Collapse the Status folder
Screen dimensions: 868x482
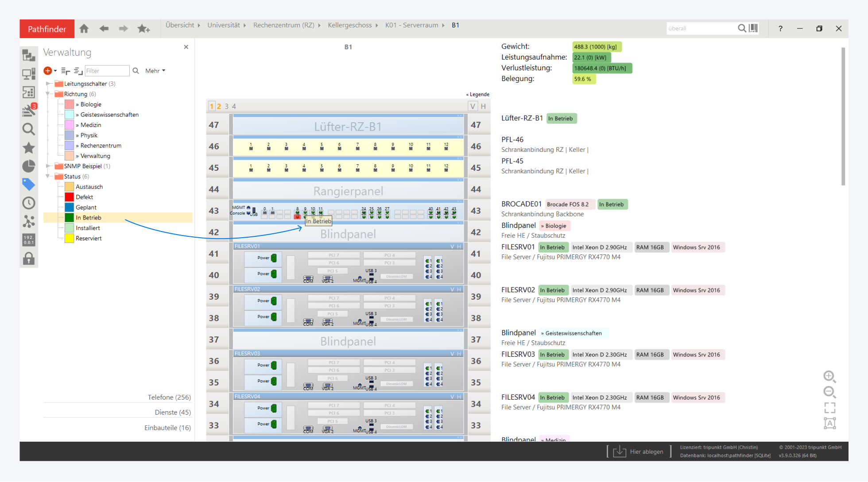(48, 176)
